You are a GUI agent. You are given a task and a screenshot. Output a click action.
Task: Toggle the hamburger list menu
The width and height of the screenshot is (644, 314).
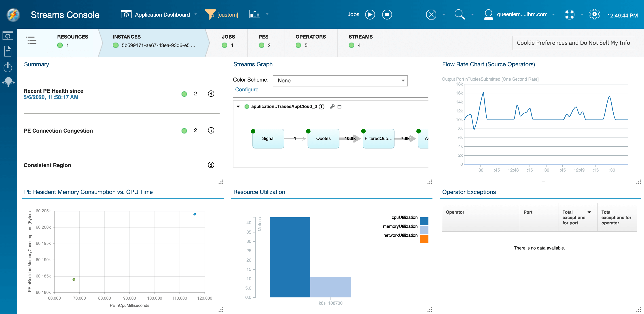pyautogui.click(x=31, y=40)
